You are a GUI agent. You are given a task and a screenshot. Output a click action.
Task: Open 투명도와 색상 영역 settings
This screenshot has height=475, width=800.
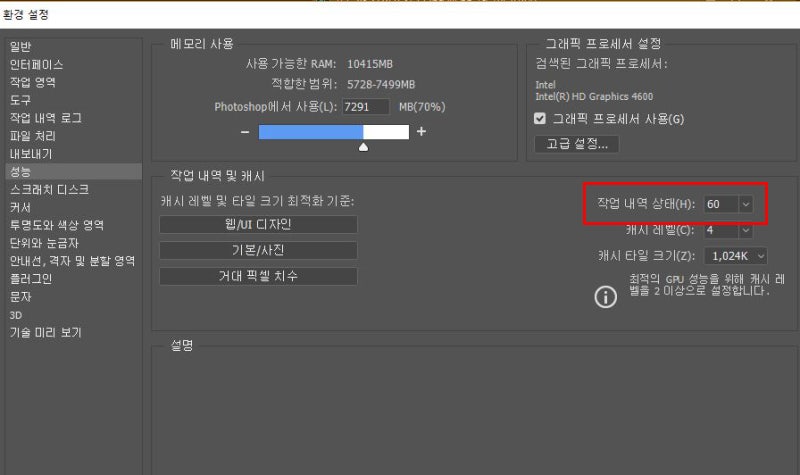[57, 225]
